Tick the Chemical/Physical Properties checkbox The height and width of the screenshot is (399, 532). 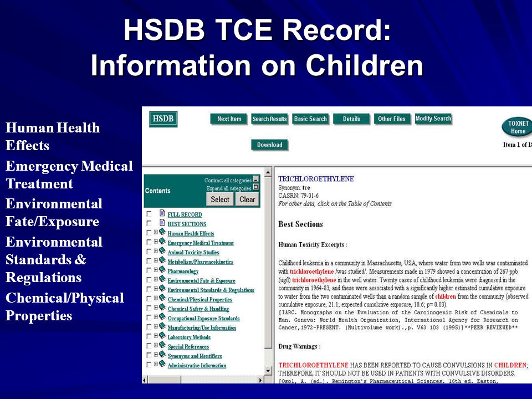(x=149, y=299)
